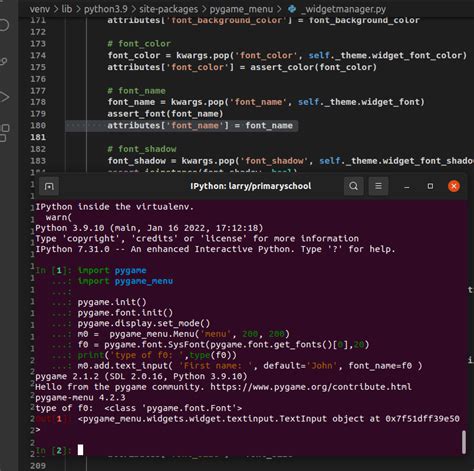Close the IPython terminal window
474x471 pixels.
(x=454, y=186)
